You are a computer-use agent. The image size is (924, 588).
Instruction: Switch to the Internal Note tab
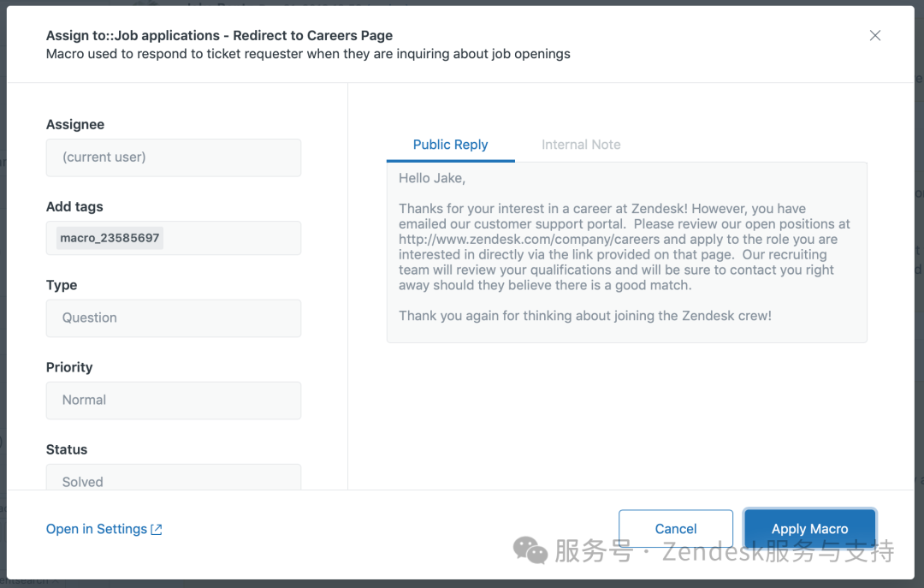point(581,145)
